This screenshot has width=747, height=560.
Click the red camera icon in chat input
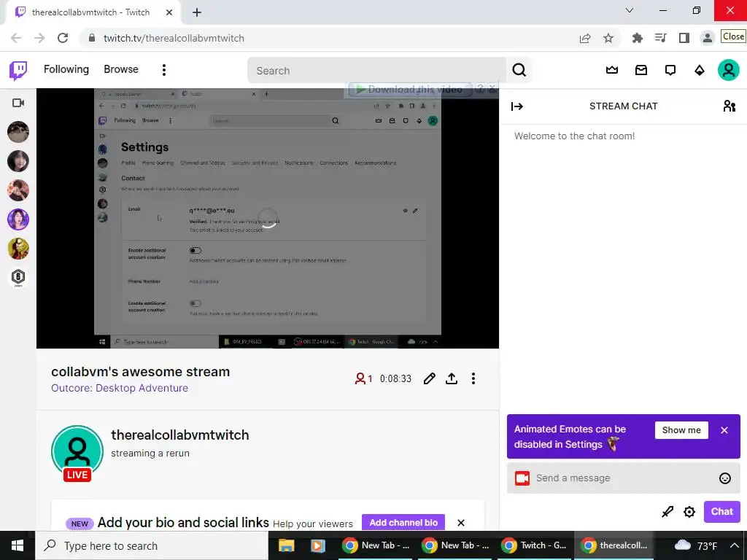pyautogui.click(x=522, y=478)
